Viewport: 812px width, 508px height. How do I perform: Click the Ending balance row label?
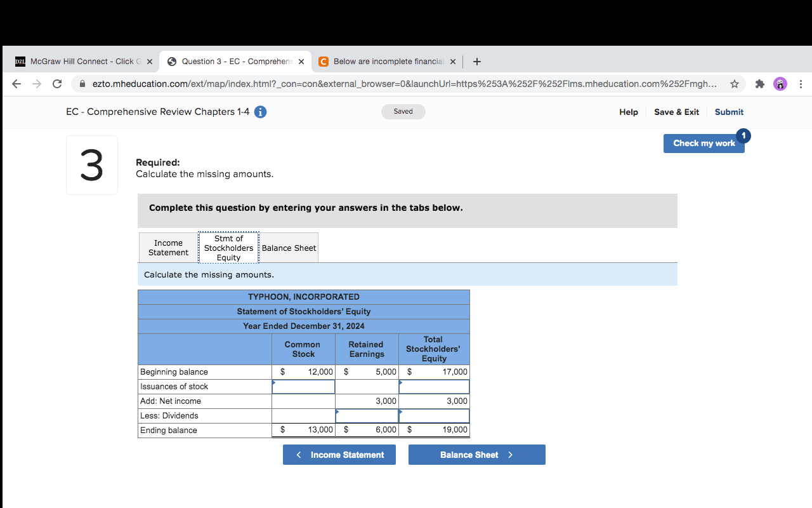tap(169, 431)
